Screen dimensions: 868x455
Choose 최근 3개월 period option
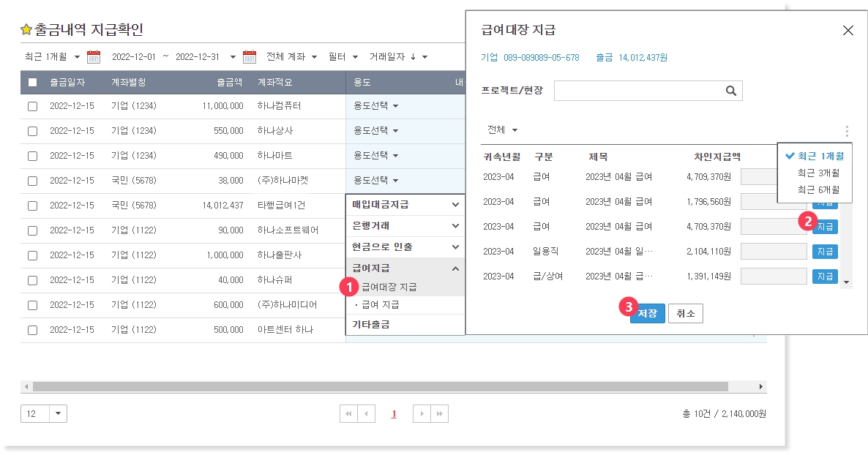(818, 173)
